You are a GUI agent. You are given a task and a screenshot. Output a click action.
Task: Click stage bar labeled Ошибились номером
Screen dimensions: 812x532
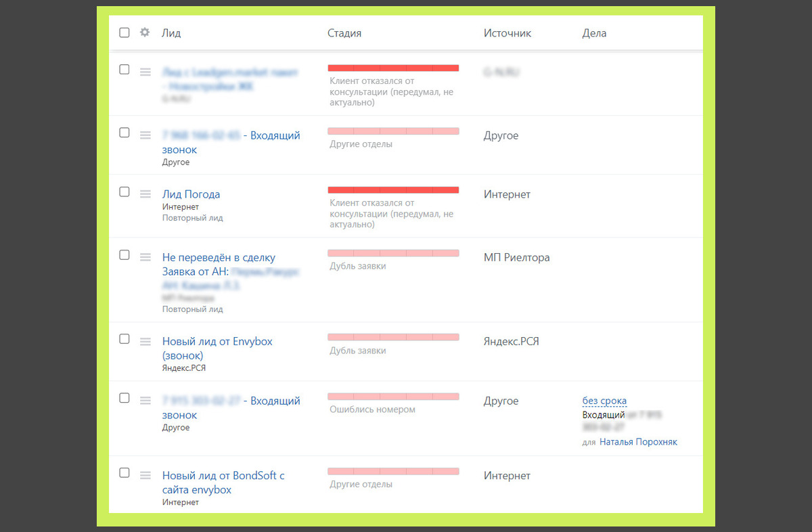click(393, 396)
